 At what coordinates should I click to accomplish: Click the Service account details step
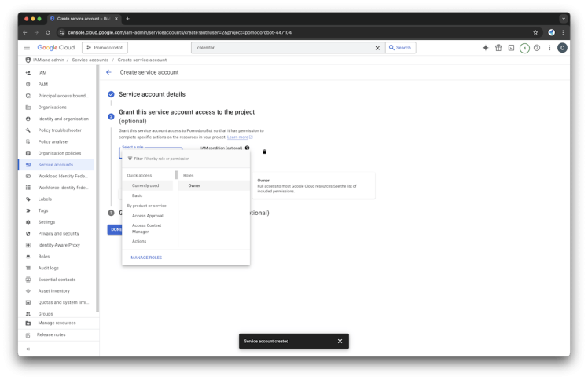coord(152,94)
